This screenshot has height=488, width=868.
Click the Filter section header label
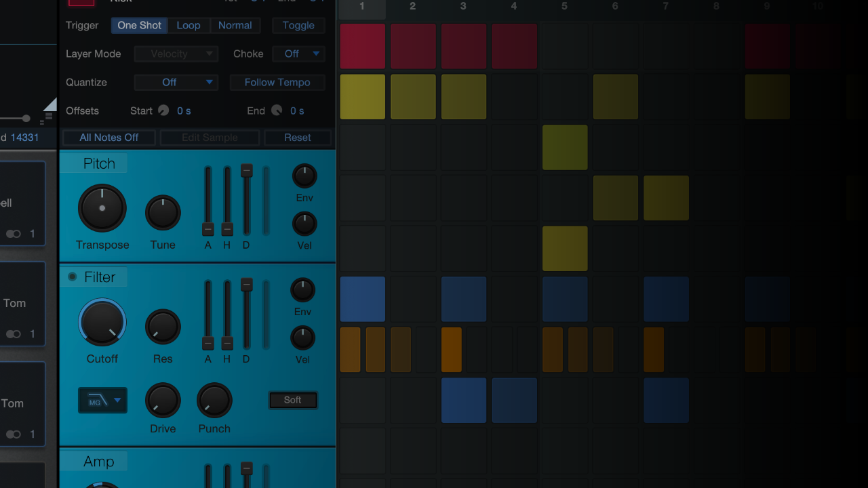[100, 277]
